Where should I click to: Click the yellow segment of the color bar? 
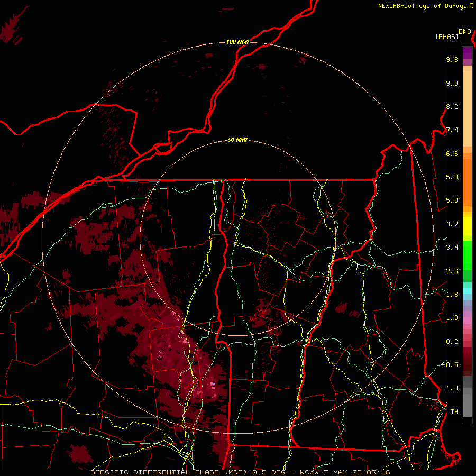pos(467,226)
